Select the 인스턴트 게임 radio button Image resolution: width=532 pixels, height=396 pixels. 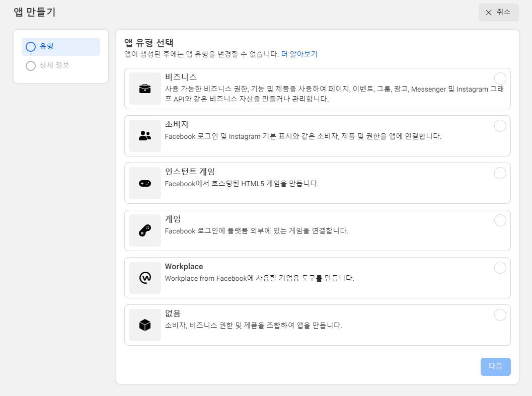pos(500,173)
